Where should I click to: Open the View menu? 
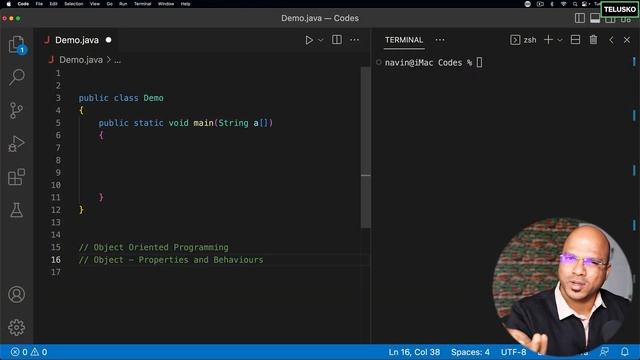(95, 4)
